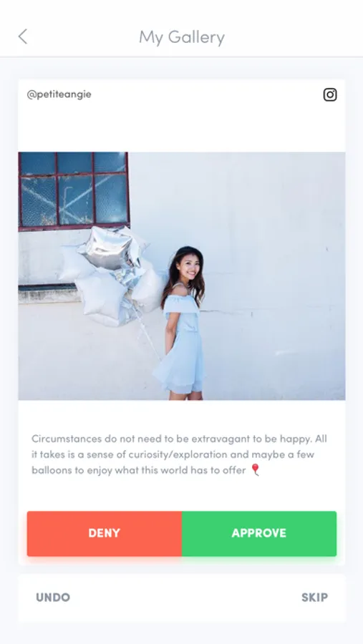This screenshot has height=644, width=363.
Task: Tap the My Gallery header title
Action: tap(182, 37)
